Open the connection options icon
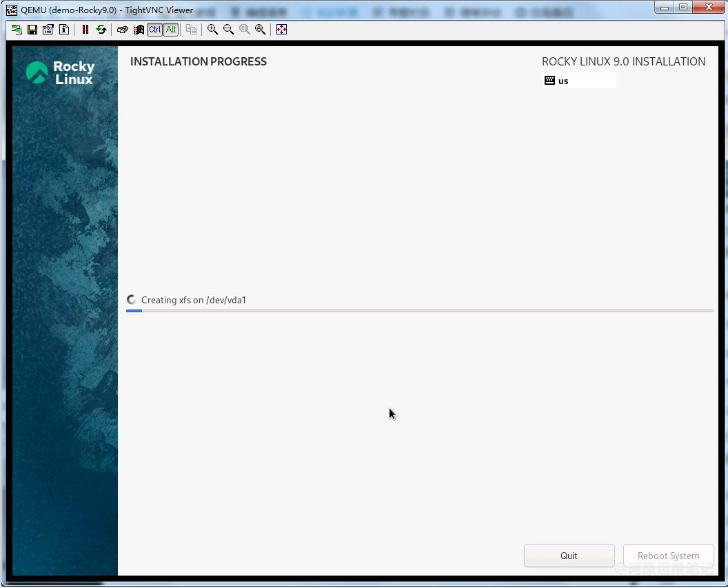The height and width of the screenshot is (588, 728). 48,30
